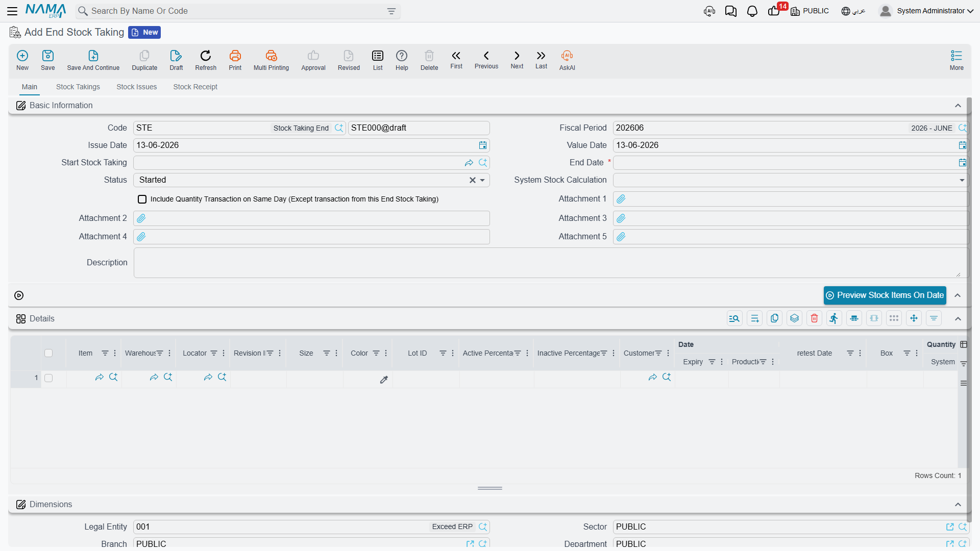Open Multi Printing from toolbar
Viewport: 980px width, 551px height.
tap(271, 60)
